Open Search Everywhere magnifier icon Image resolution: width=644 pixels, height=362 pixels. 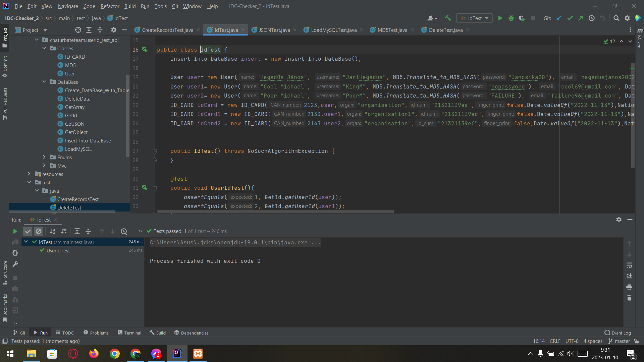point(616,18)
